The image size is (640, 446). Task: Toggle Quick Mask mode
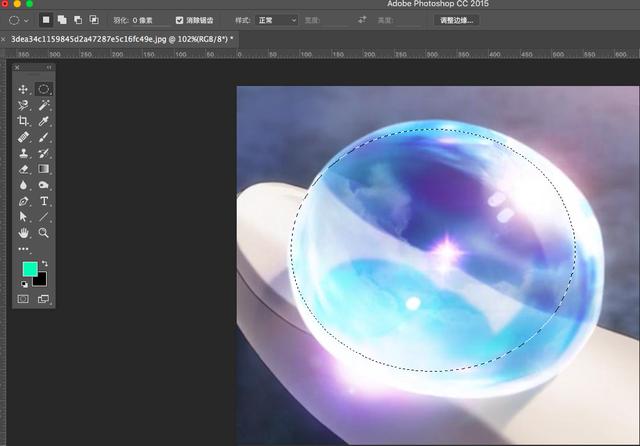click(23, 299)
